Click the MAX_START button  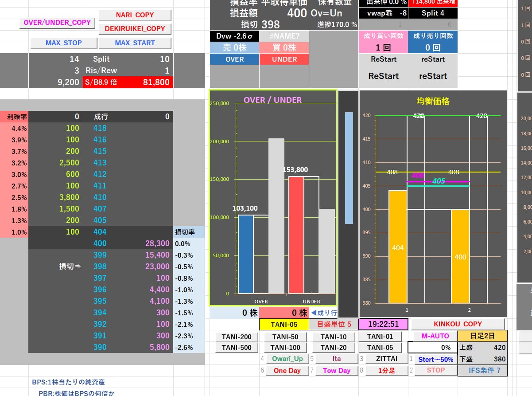135,43
